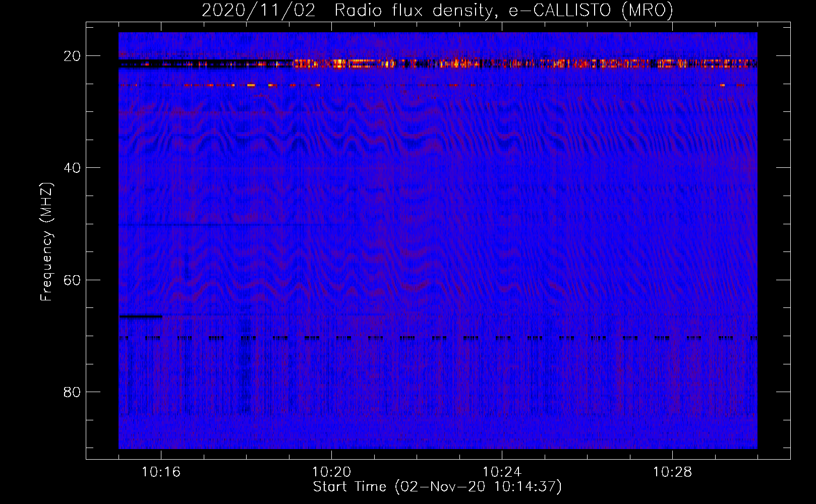
Task: Click the 40 MHz frequency tick label
Action: coord(72,168)
